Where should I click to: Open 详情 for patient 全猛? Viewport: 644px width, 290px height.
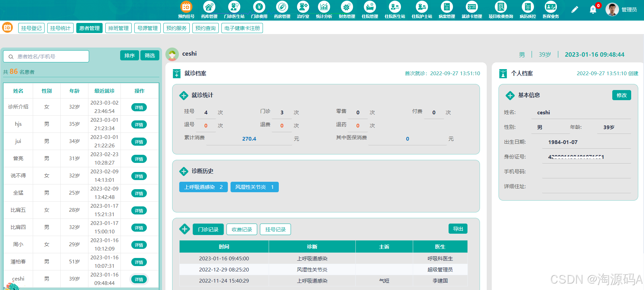pos(139,193)
